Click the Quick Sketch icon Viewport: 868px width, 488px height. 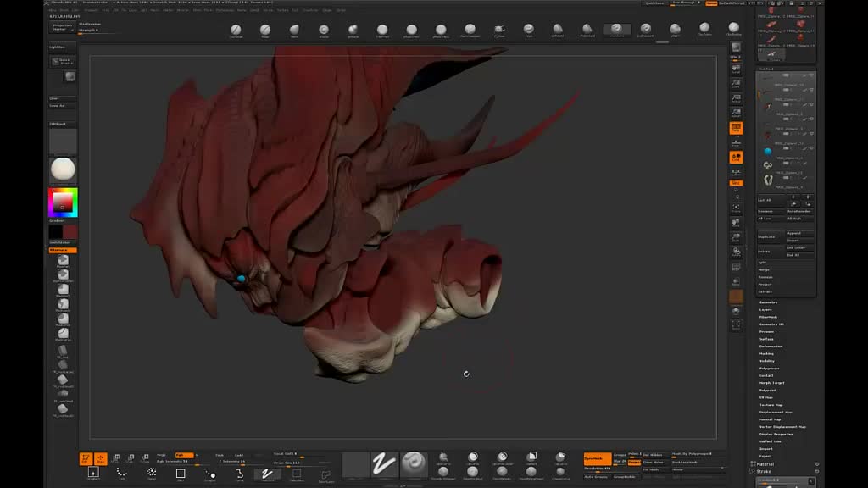pos(63,61)
